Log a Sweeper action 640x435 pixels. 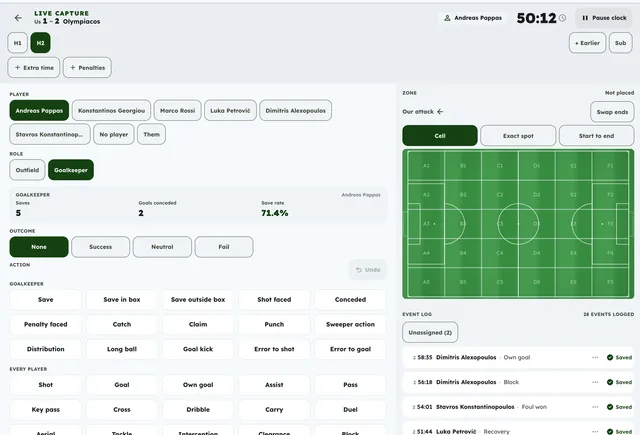pos(350,324)
